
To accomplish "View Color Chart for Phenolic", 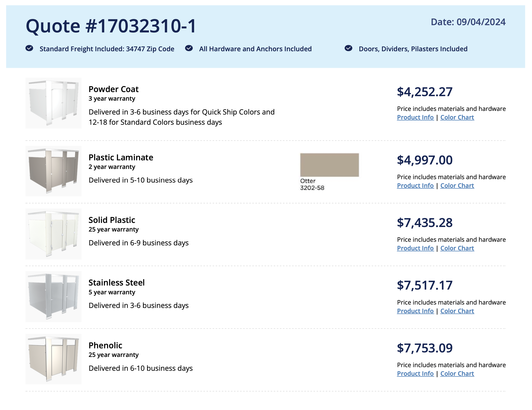I will coord(457,373).
